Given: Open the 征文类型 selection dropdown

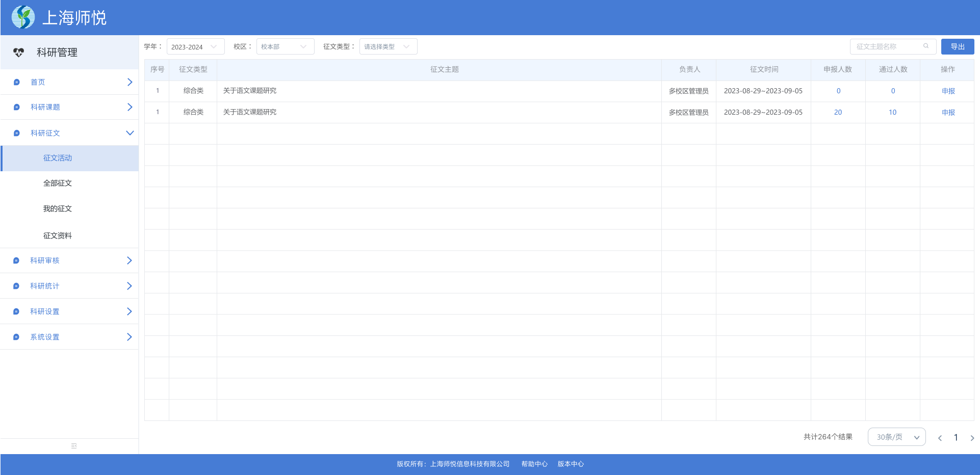Looking at the screenshot, I should (x=388, y=47).
